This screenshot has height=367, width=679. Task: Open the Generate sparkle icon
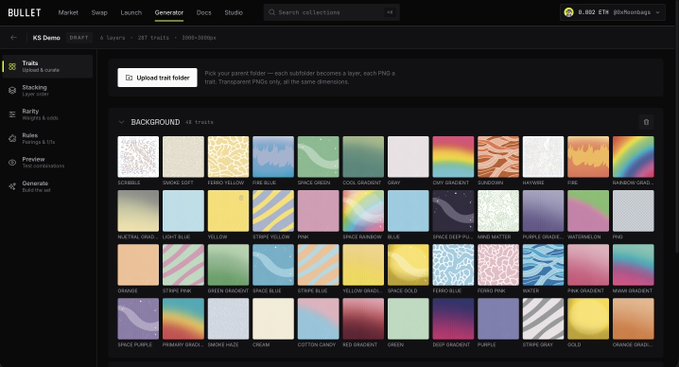[x=12, y=187]
